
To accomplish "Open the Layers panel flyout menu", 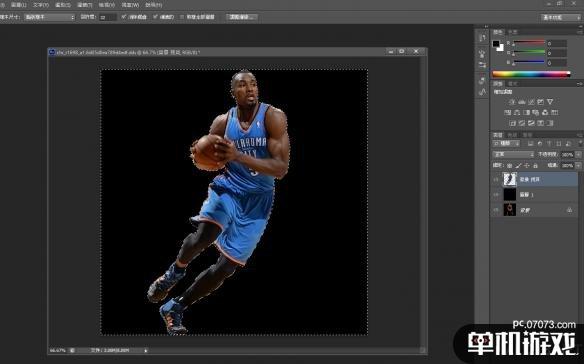I will click(x=580, y=135).
